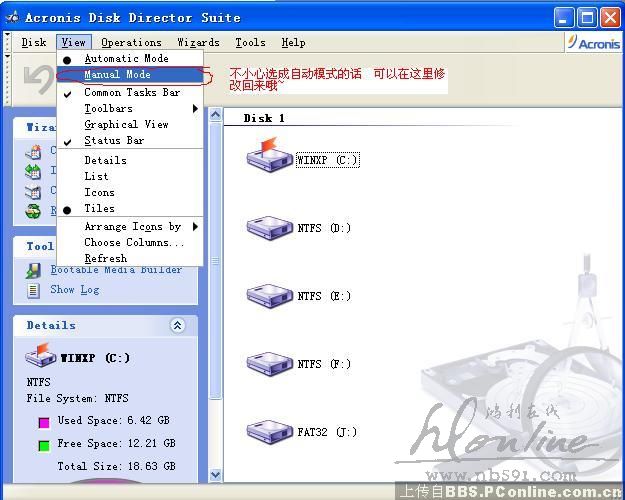
Task: Click the magenta Used Space swatch
Action: (x=44, y=422)
